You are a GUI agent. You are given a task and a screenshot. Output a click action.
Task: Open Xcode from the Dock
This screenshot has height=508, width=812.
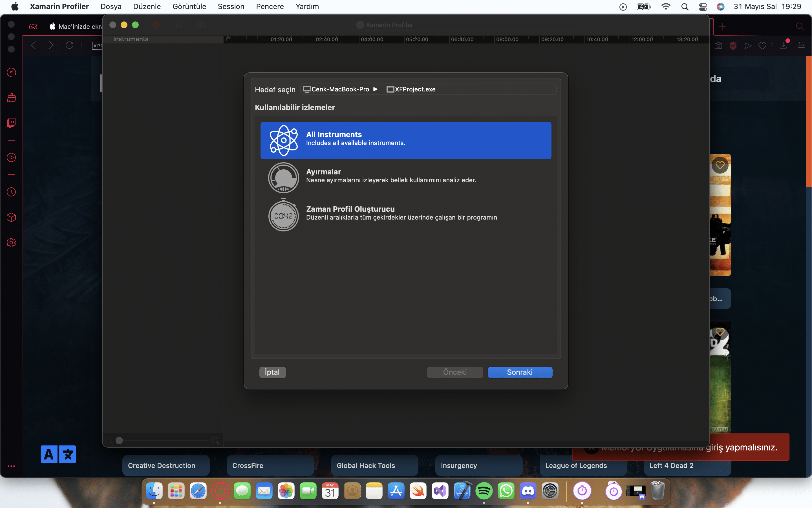462,491
